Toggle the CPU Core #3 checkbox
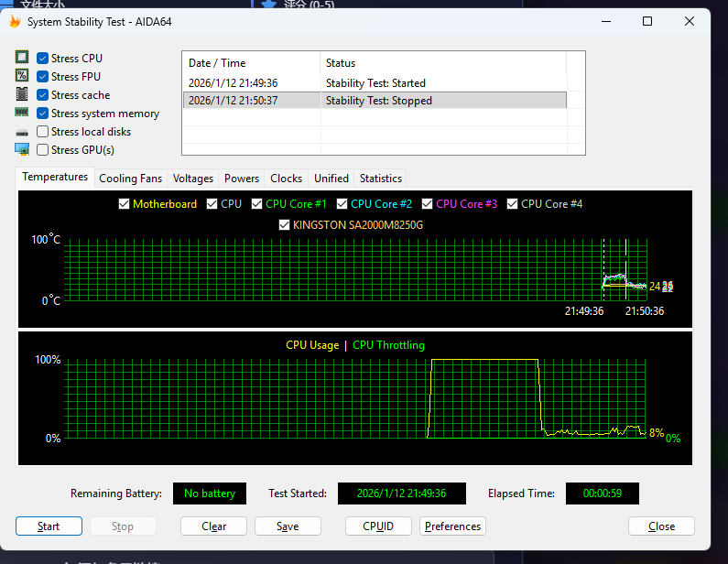Screen dimensions: 728x564 pos(427,204)
